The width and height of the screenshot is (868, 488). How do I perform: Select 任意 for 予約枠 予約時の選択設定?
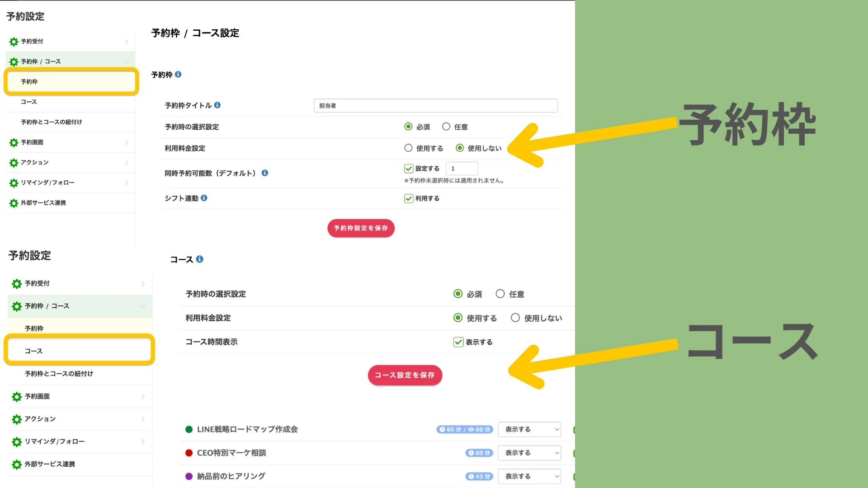pos(446,127)
